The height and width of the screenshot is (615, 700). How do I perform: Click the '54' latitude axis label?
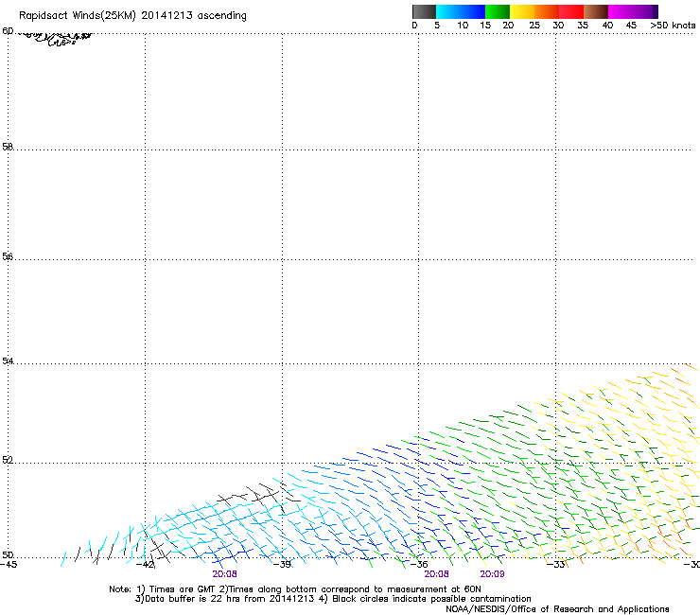(x=8, y=360)
